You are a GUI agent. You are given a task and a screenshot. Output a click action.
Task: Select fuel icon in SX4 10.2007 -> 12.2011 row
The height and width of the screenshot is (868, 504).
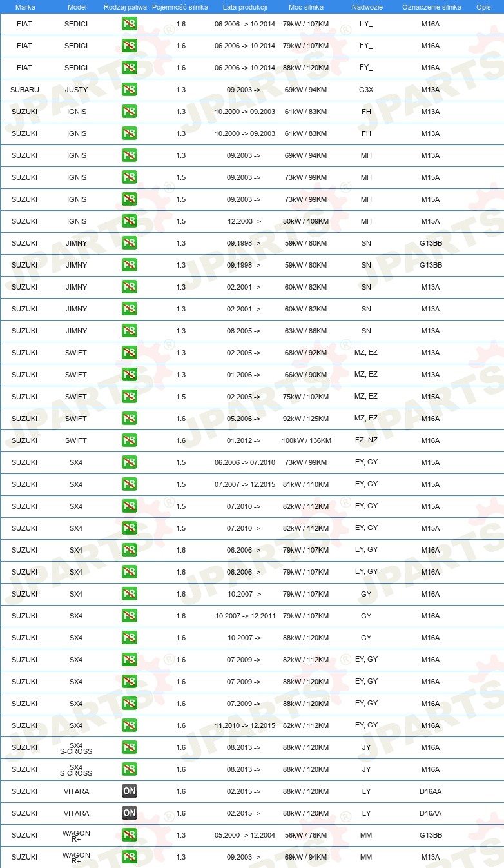click(x=130, y=616)
